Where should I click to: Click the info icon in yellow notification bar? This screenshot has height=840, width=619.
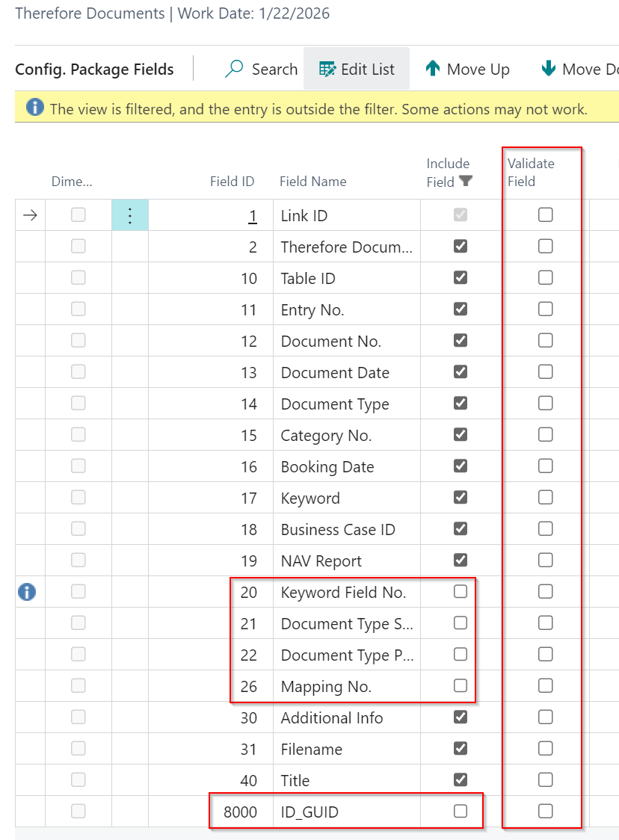tap(35, 108)
